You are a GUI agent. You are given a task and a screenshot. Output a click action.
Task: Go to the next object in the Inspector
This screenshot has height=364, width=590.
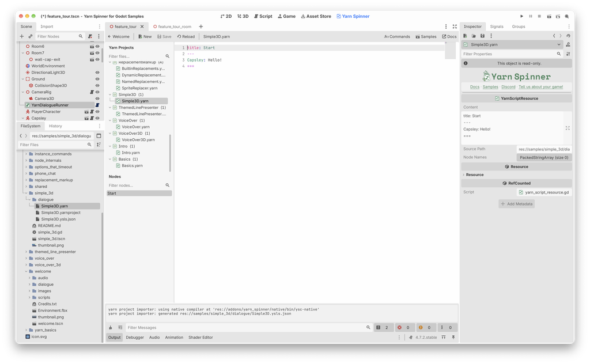pyautogui.click(x=560, y=36)
